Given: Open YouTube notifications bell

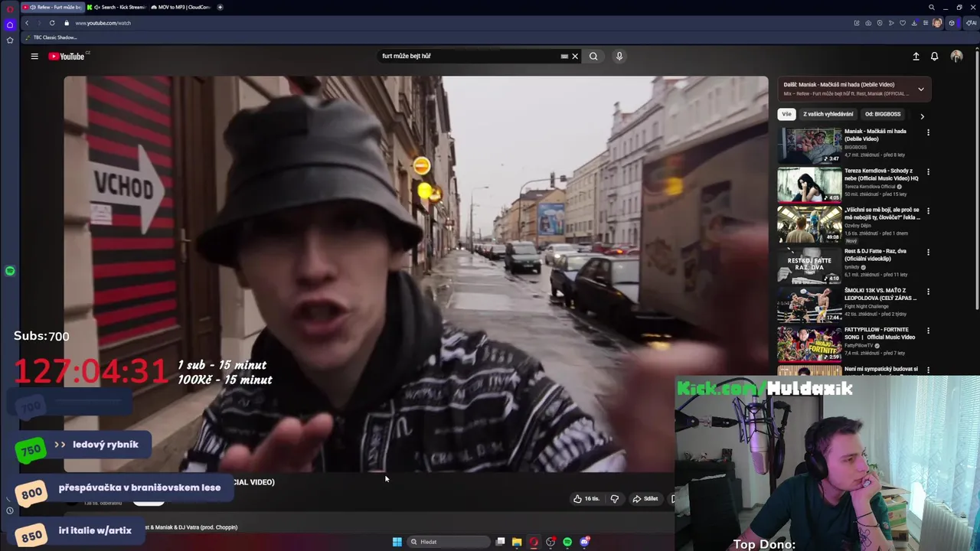Looking at the screenshot, I should 934,56.
